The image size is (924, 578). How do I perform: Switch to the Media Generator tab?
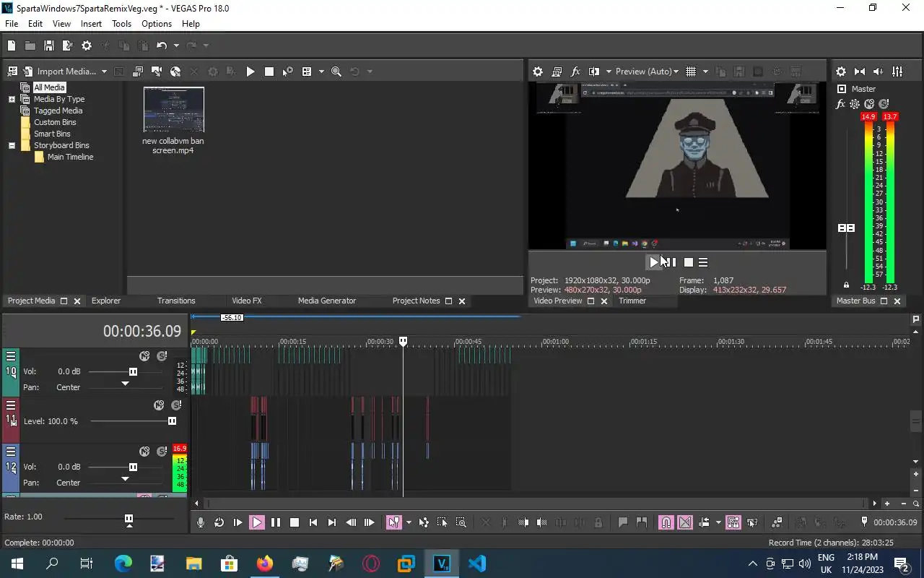327,301
